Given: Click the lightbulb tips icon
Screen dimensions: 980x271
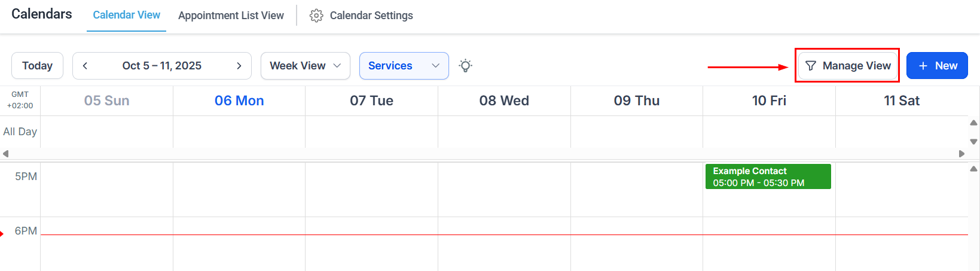Looking at the screenshot, I should (x=465, y=66).
